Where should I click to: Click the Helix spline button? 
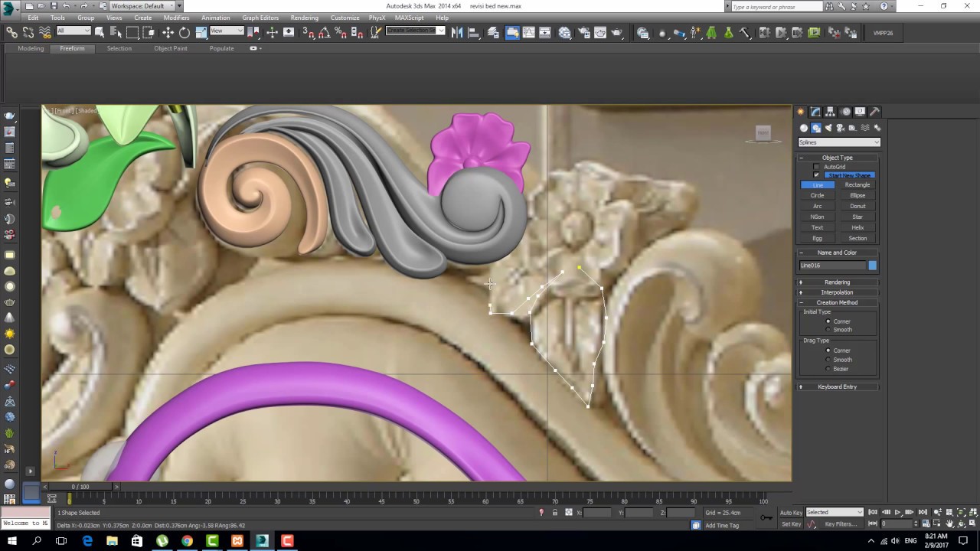[x=857, y=228]
